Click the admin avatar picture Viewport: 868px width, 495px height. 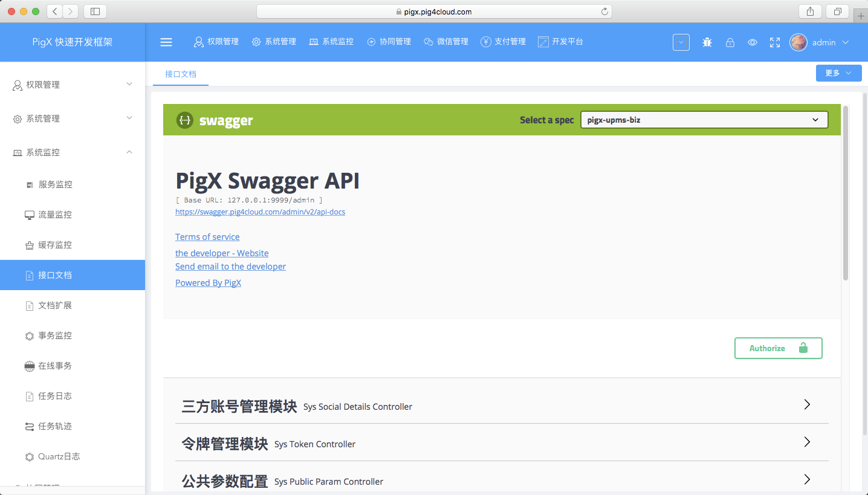(x=798, y=42)
